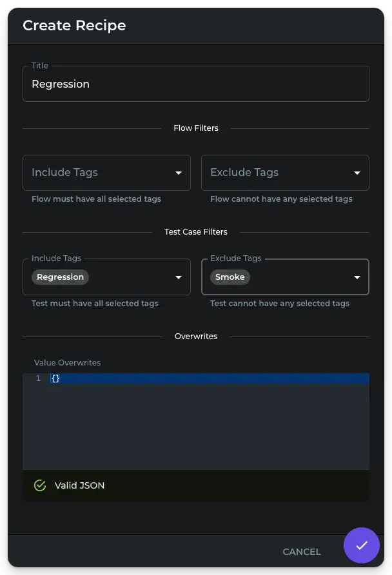Click the Value Overwrites label
This screenshot has width=392, height=575.
[x=67, y=363]
